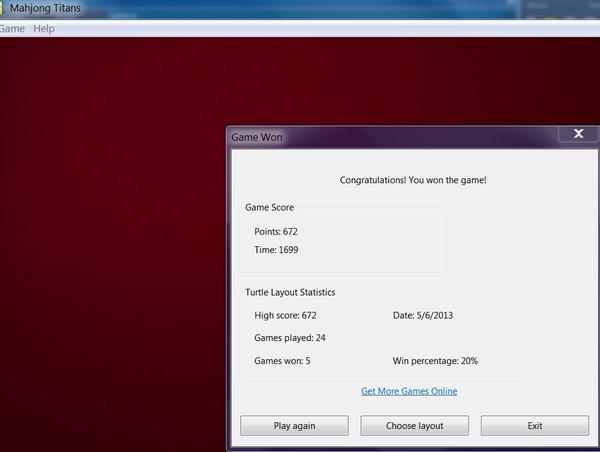Image resolution: width=600 pixels, height=452 pixels.
Task: Click the Exit button
Action: (x=535, y=426)
